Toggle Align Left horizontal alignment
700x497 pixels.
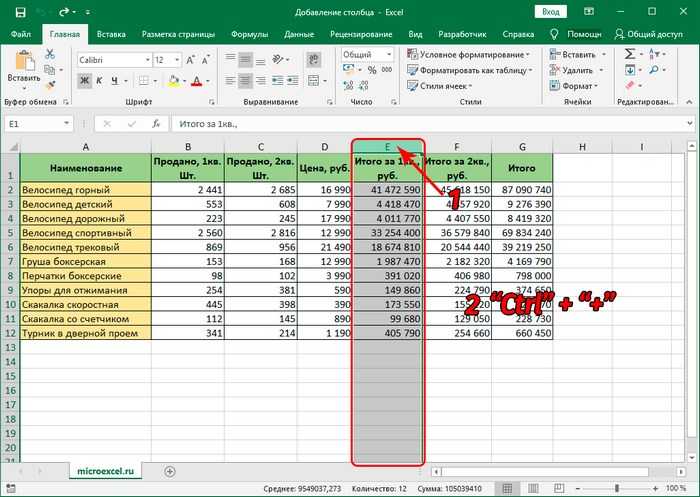coord(230,81)
